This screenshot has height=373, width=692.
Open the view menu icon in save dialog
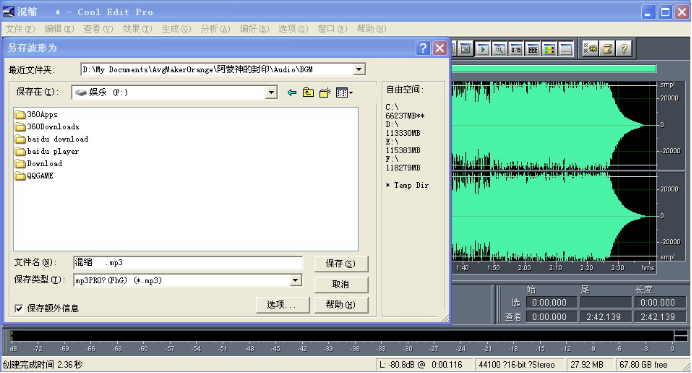pyautogui.click(x=344, y=93)
